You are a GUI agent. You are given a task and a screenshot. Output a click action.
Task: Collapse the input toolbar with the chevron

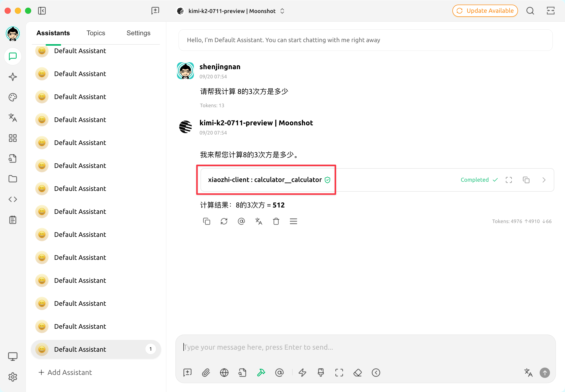376,373
